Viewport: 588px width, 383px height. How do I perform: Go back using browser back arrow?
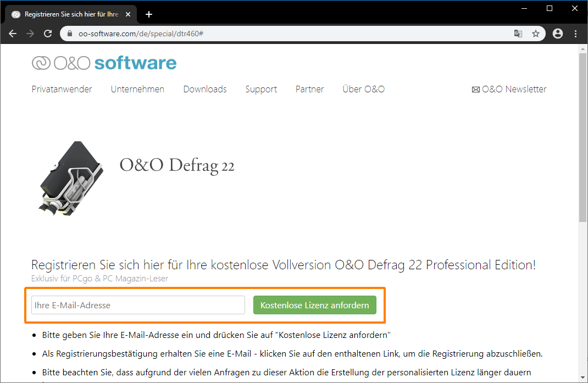coord(13,34)
